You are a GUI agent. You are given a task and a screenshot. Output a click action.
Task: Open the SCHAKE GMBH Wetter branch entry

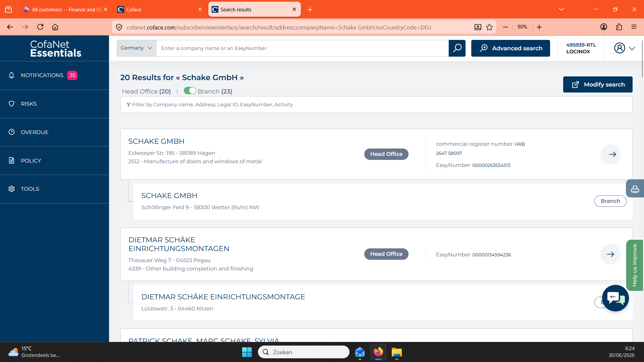(169, 196)
